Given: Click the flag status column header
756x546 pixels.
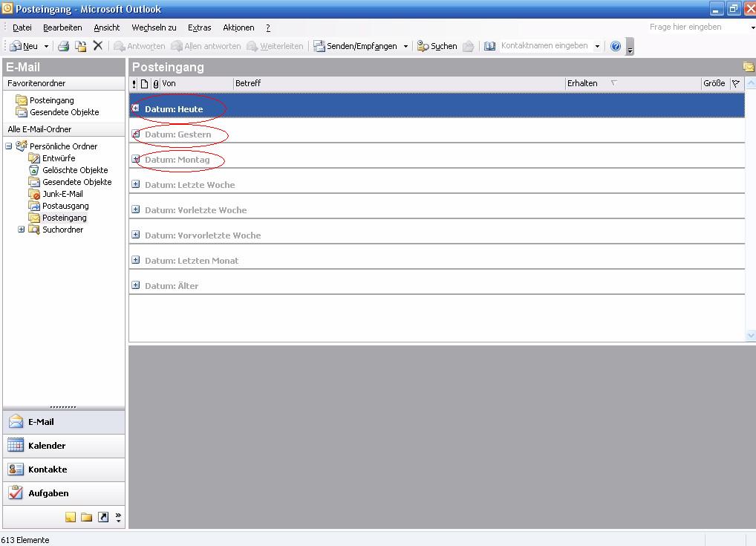Looking at the screenshot, I should tap(736, 83).
